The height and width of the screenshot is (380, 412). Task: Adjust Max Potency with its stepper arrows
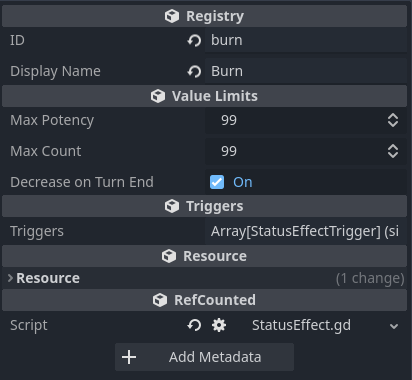point(393,120)
